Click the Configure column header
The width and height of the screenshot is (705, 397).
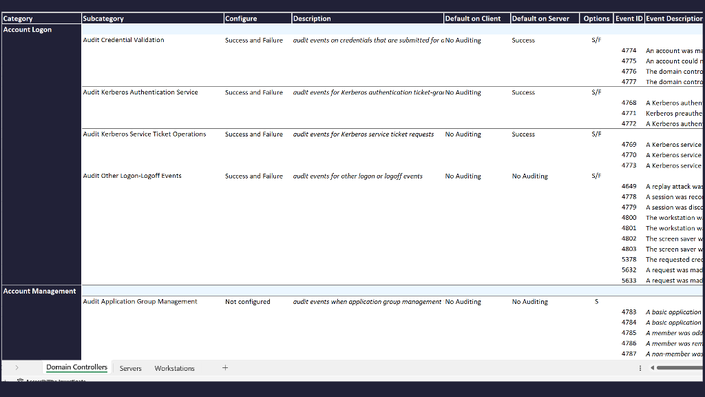click(x=257, y=18)
